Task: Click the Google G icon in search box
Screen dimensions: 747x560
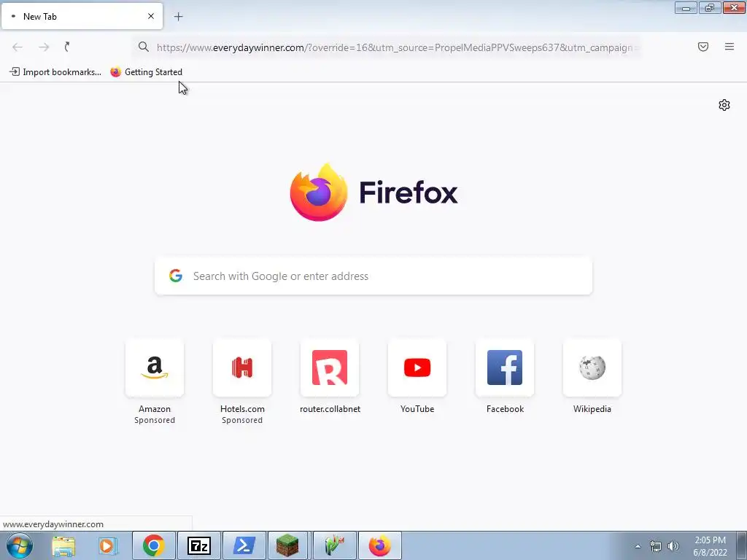Action: 176,276
